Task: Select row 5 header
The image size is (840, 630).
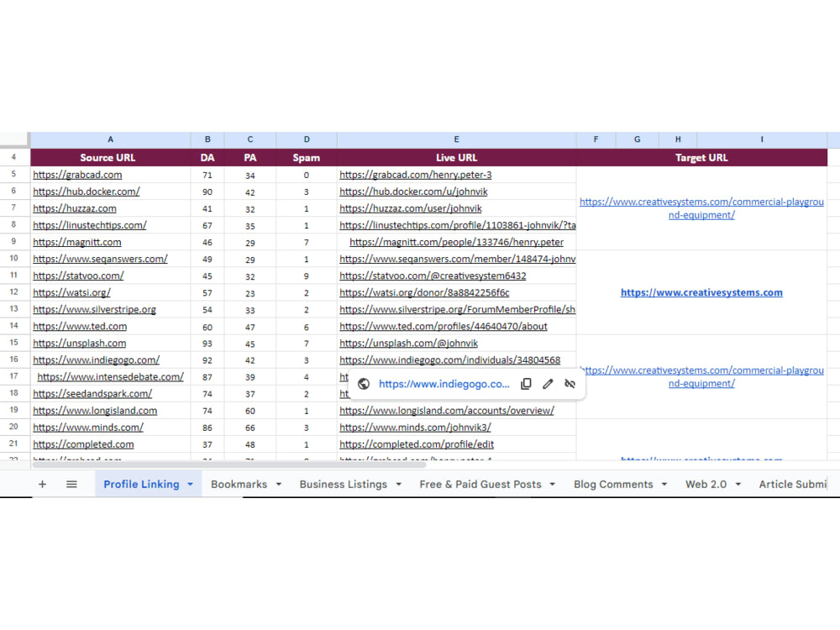Action: click(x=14, y=174)
